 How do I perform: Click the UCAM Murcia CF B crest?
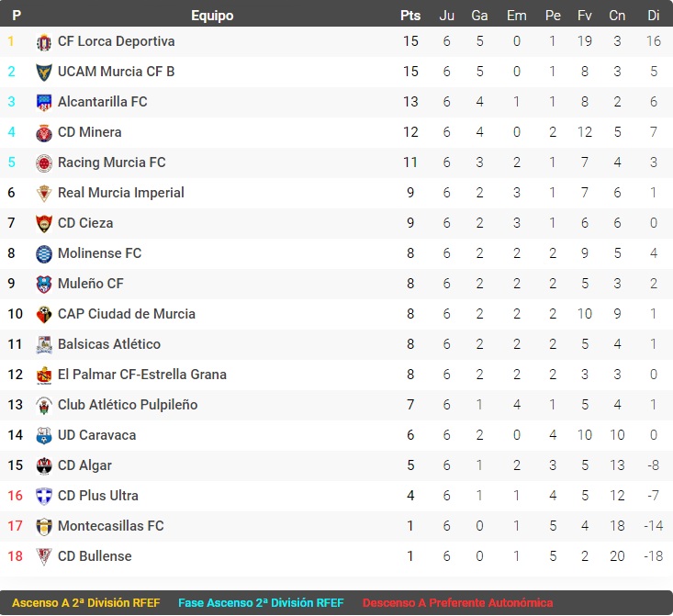click(x=44, y=73)
